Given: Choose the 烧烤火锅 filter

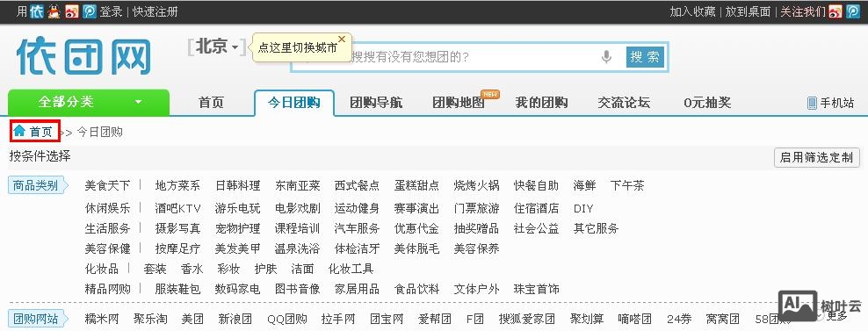Looking at the screenshot, I should [477, 185].
